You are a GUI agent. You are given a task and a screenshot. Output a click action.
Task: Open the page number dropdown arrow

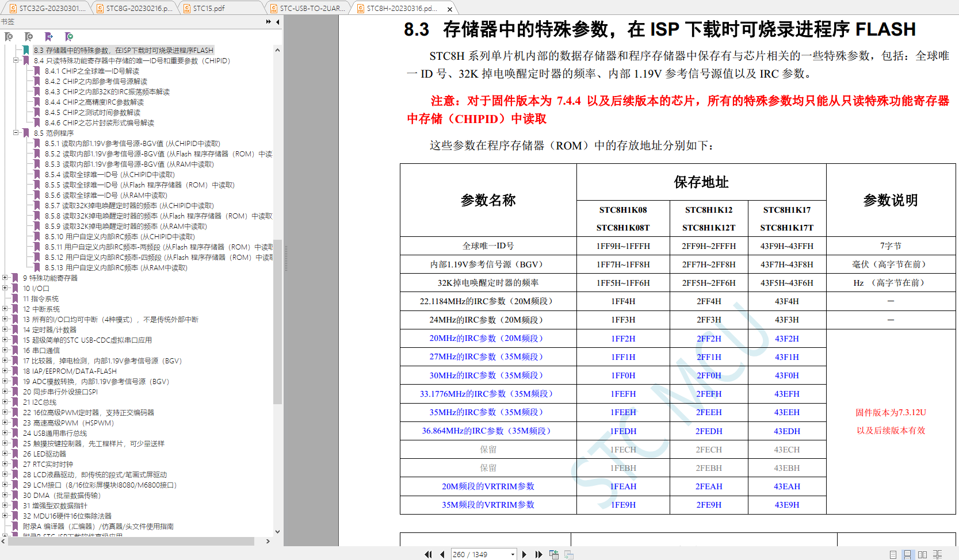pos(513,554)
